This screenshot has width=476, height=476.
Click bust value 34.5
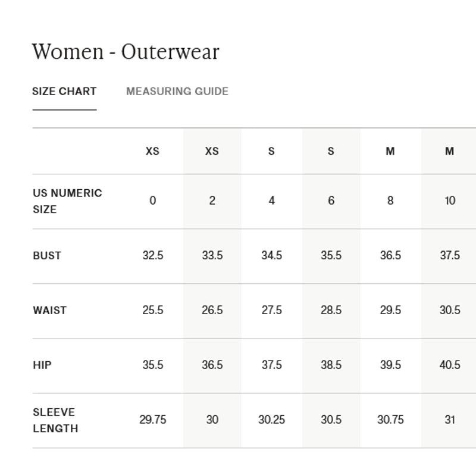tap(272, 255)
